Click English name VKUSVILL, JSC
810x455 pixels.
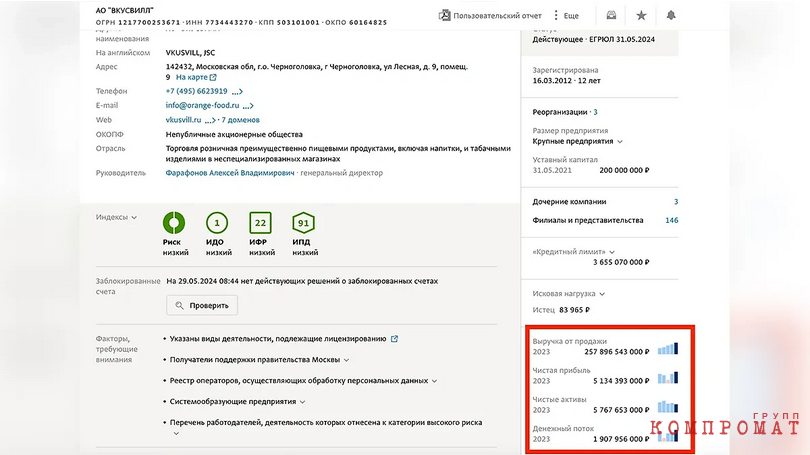[x=190, y=53]
